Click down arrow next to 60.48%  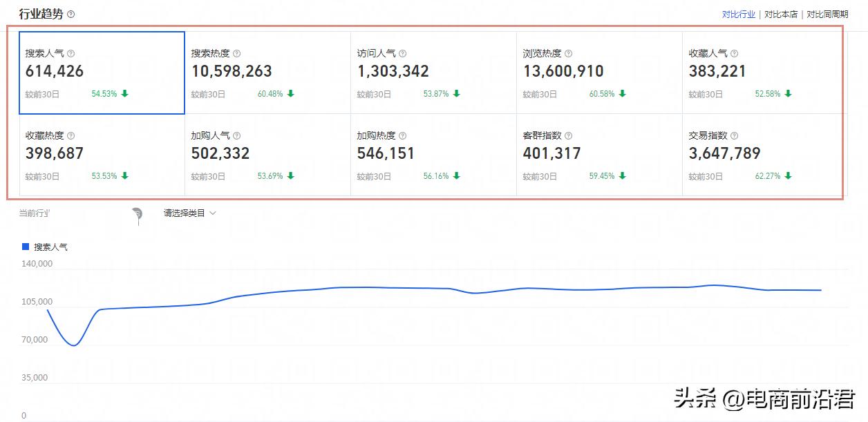(291, 94)
